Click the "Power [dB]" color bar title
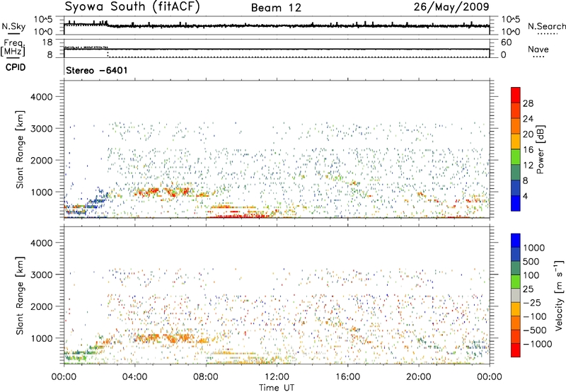This screenshot has width=566, height=392. [x=540, y=149]
